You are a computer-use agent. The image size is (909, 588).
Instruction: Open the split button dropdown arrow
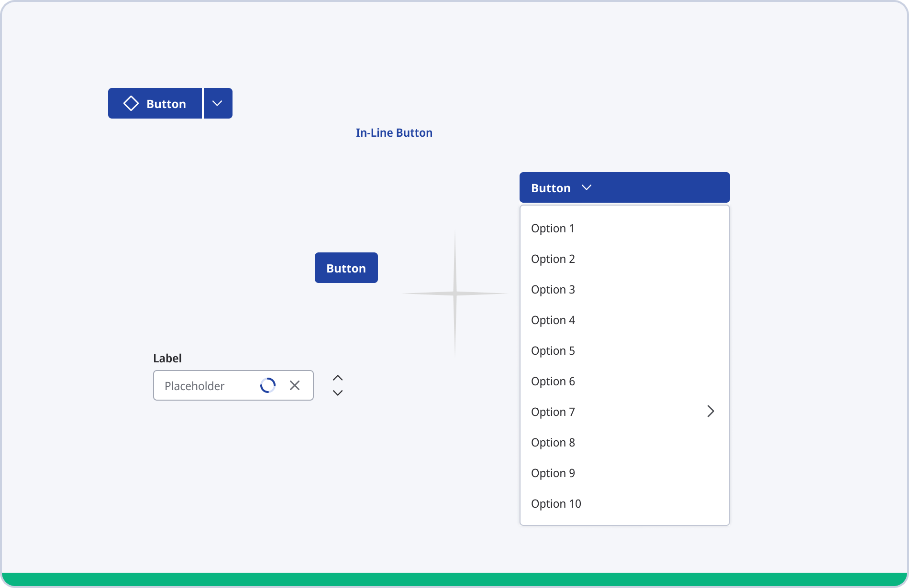pyautogui.click(x=218, y=103)
